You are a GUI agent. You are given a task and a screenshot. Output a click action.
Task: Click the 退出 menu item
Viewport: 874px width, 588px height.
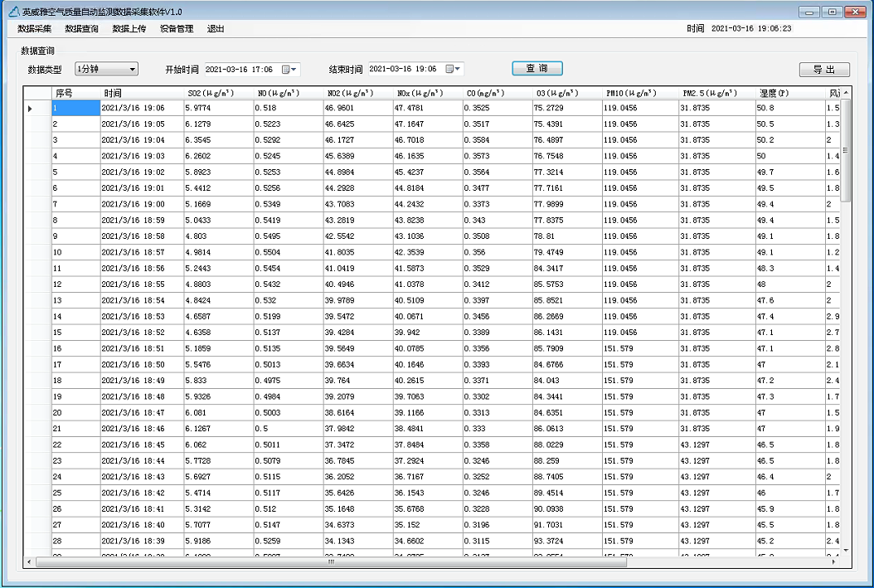point(216,29)
